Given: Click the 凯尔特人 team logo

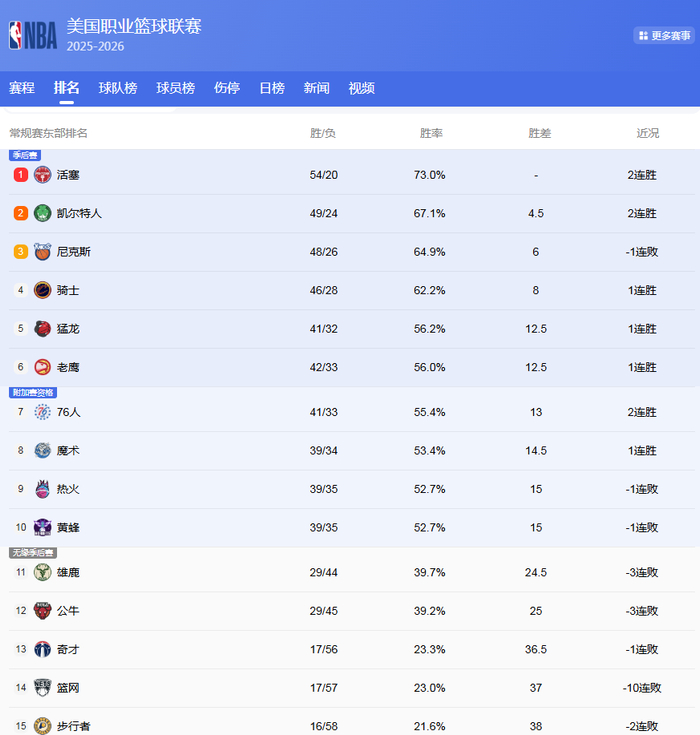Looking at the screenshot, I should coord(42,213).
